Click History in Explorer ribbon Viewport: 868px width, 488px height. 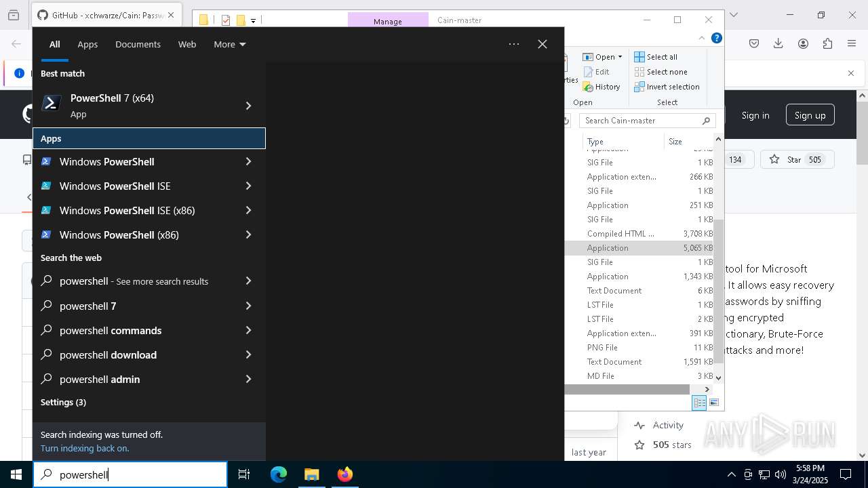(x=601, y=87)
